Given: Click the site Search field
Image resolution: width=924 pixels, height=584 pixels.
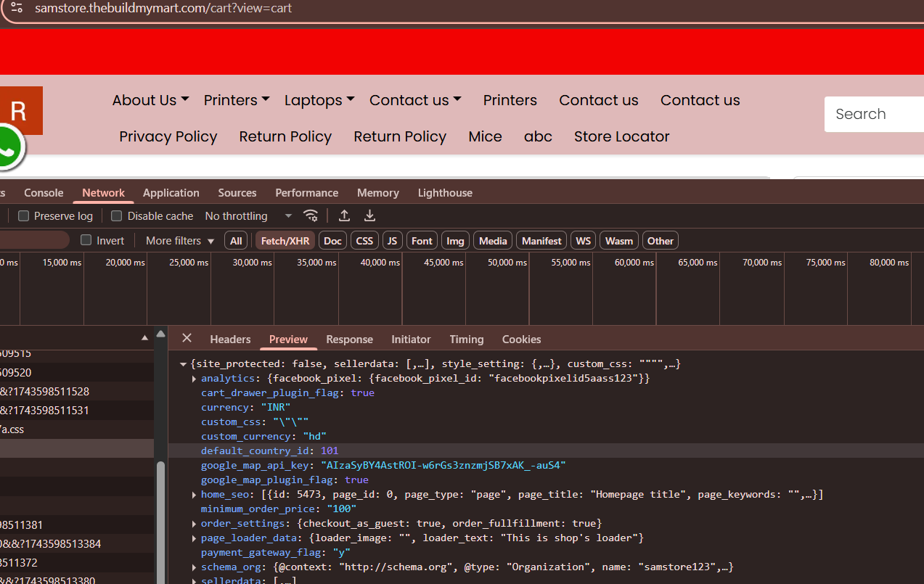Looking at the screenshot, I should tap(874, 114).
